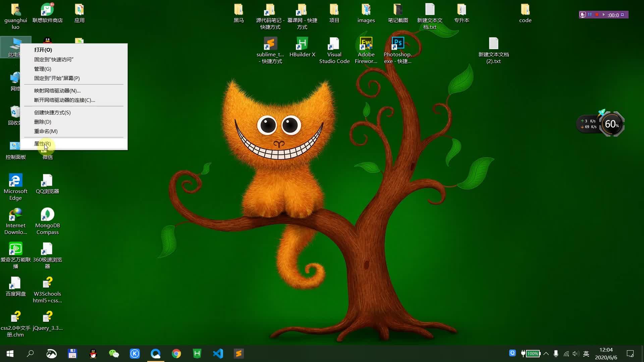Open Wi-Fi network tray icon

pos(566,354)
